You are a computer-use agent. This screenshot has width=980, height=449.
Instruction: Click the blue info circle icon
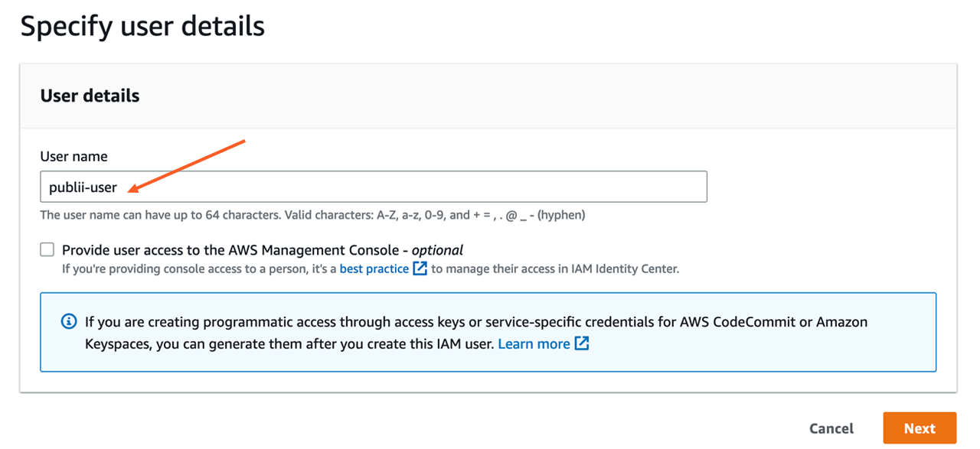click(x=69, y=321)
